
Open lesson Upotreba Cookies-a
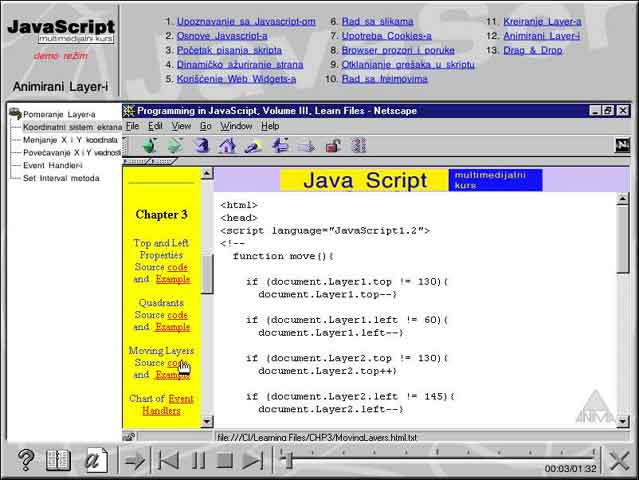[x=386, y=36]
